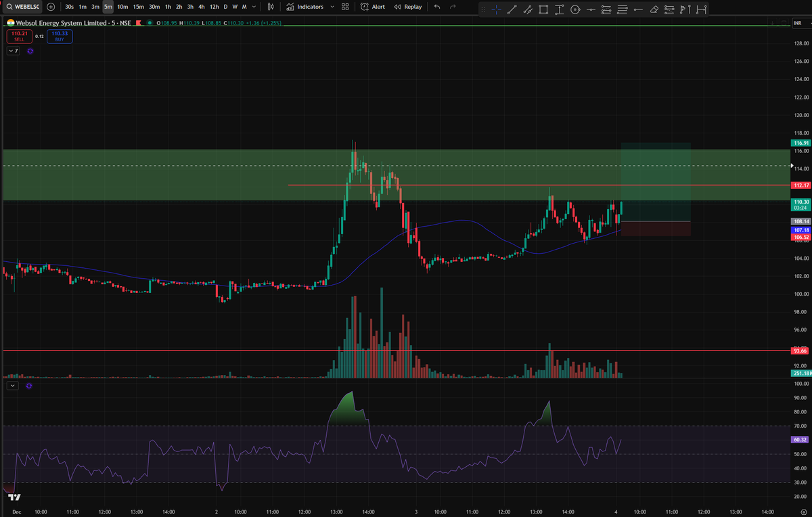
Task: Click the blue BUY 110.33 button
Action: pos(60,36)
